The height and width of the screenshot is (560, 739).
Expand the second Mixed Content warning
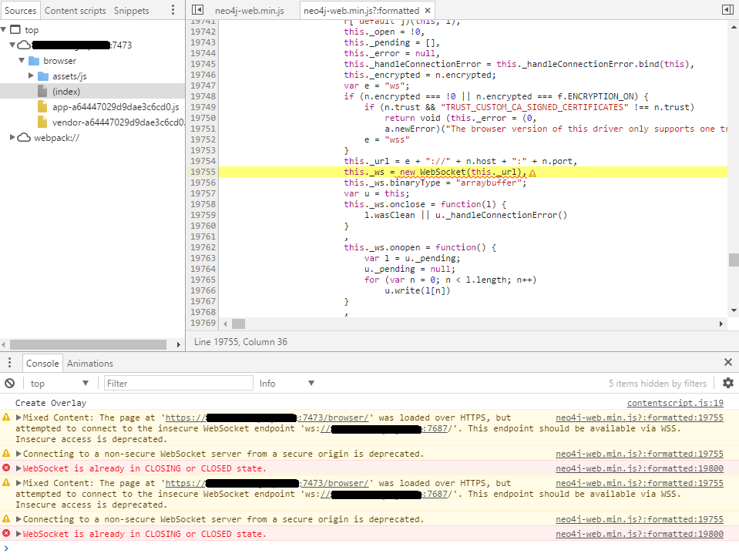tap(18, 483)
